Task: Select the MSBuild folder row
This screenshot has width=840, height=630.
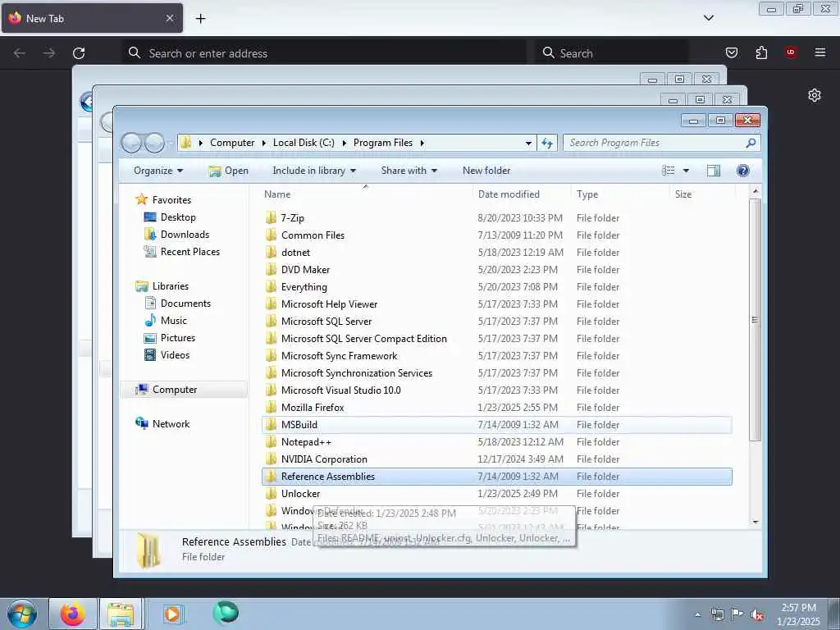Action: tap(496, 425)
